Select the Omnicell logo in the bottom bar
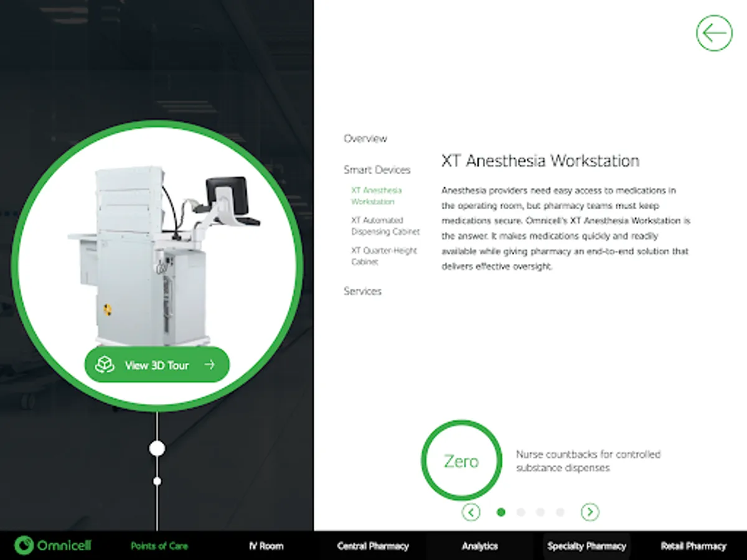Screen dimensions: 747x560 pyautogui.click(x=53, y=546)
